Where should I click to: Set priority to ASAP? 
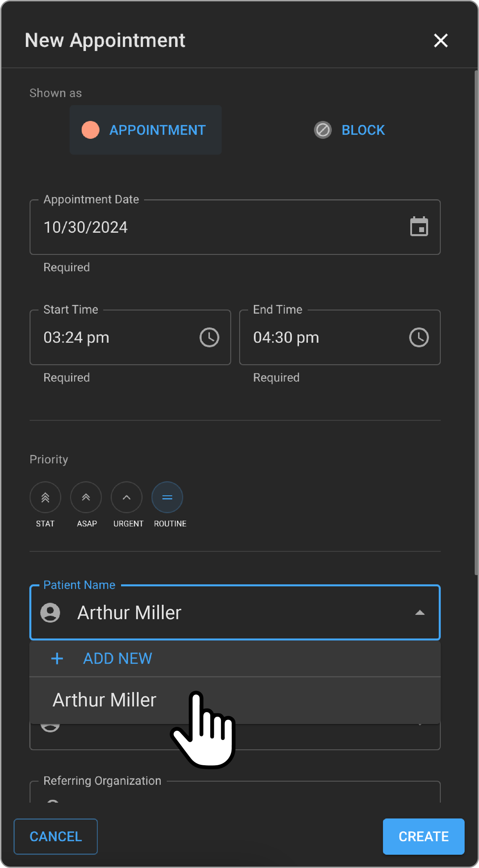[x=86, y=497]
